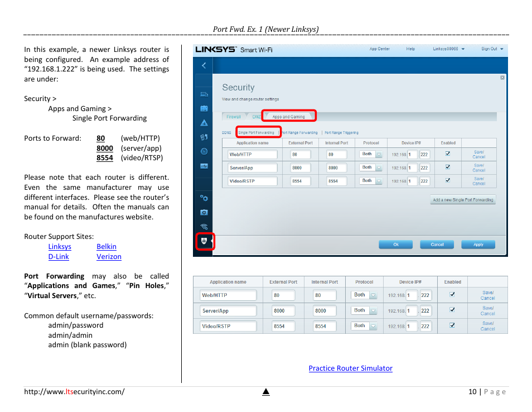Open the Security shield sidebar icon
The height and width of the screenshot is (412, 532).
coord(204,241)
